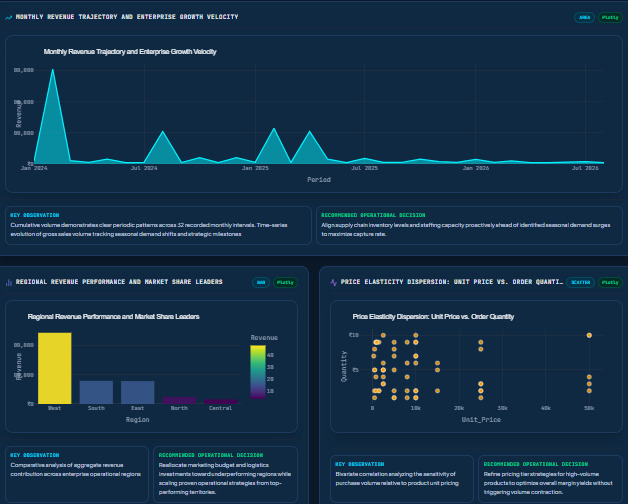
Task: Click the Plotly badge in the Regional Revenue section
Action: 285,282
